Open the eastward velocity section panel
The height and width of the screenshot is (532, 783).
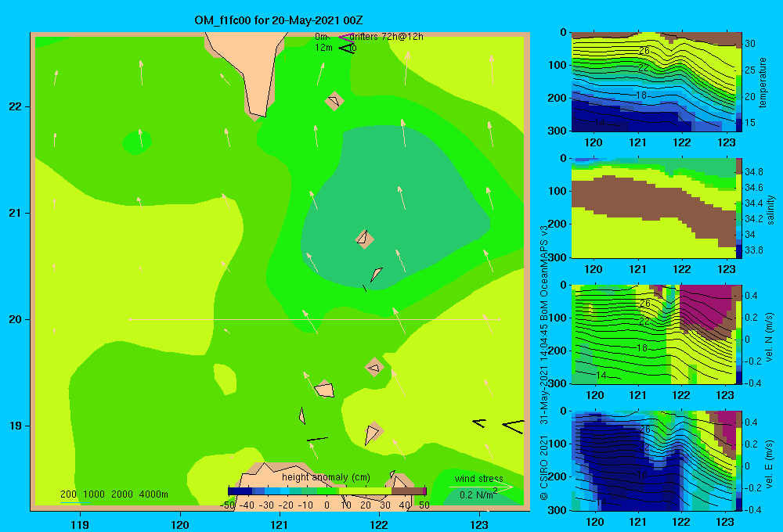click(x=653, y=461)
